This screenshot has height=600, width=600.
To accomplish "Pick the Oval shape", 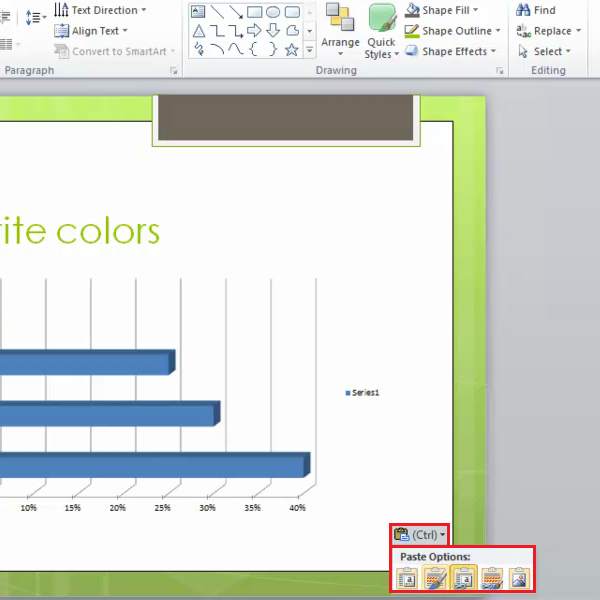I will pos(273,12).
